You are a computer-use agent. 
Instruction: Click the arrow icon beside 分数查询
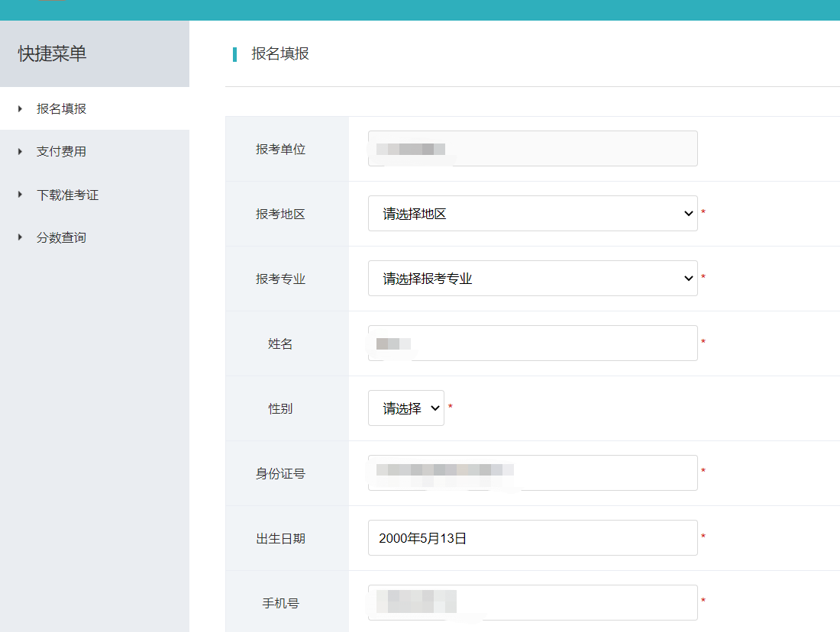(x=21, y=238)
